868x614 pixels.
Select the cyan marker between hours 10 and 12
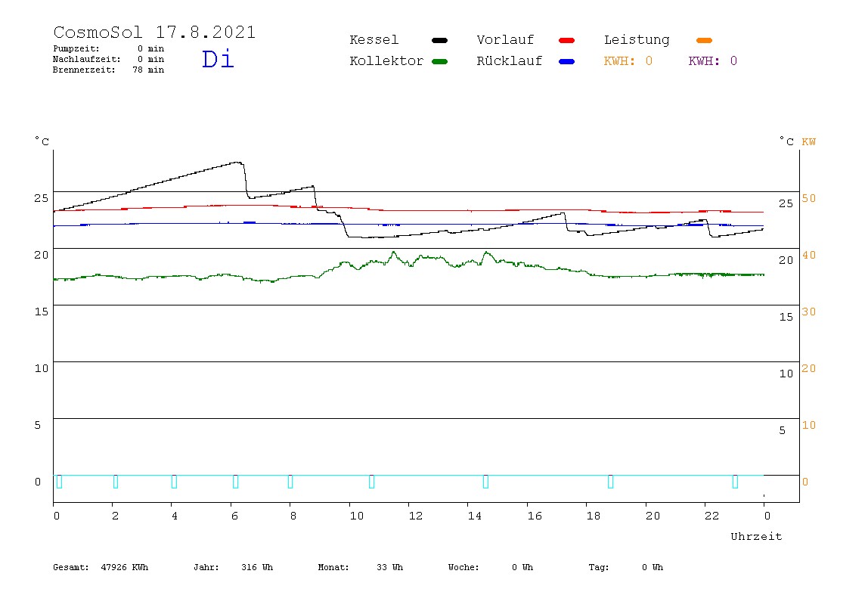371,482
